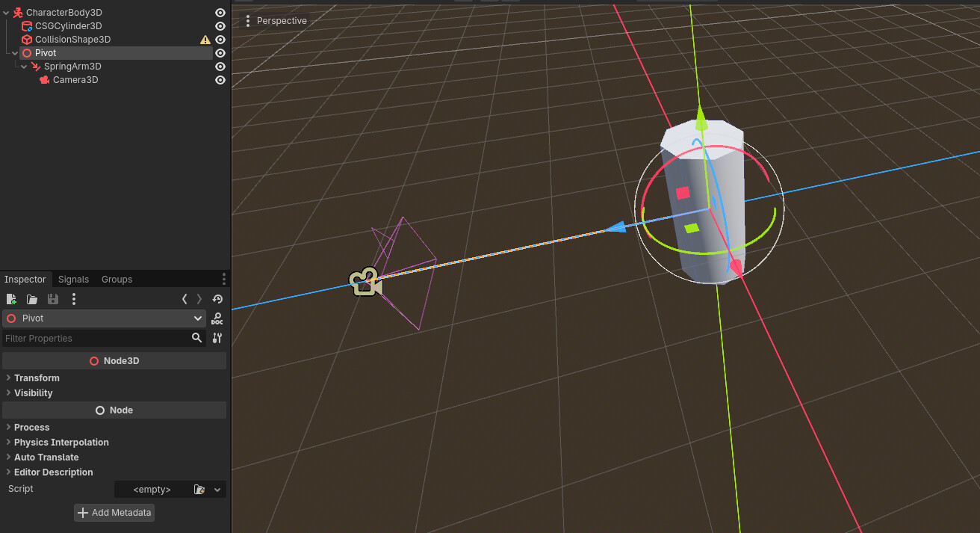Click the CollisionShape3D warning icon

click(x=205, y=40)
